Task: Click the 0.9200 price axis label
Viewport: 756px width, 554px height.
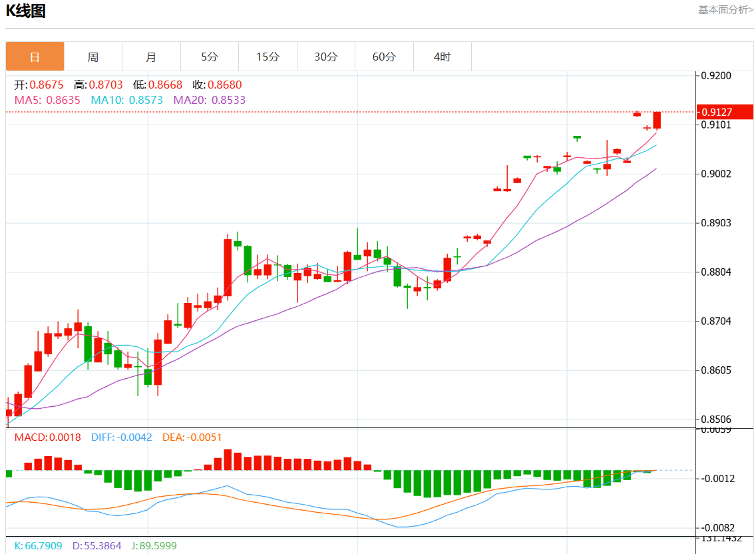Action: point(716,76)
